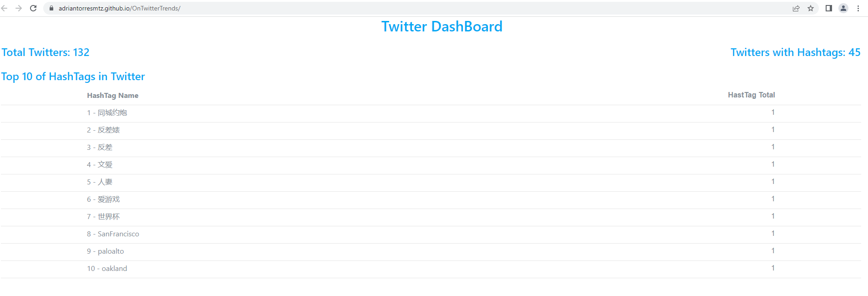Click the browser profile avatar icon

tap(843, 8)
